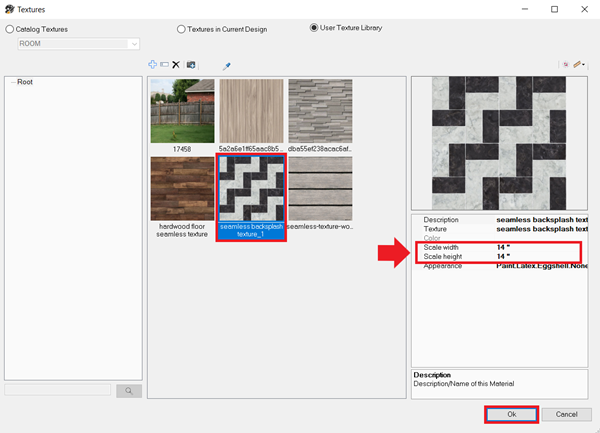The height and width of the screenshot is (433, 600).
Task: Select the 17458 fence photo thumbnail
Action: tap(183, 111)
